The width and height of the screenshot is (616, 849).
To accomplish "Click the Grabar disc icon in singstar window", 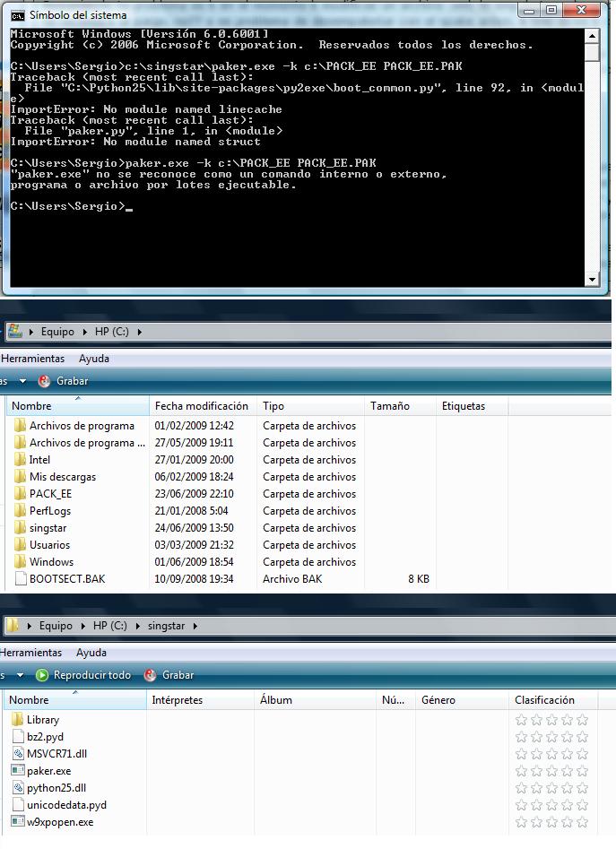I will tap(150, 675).
